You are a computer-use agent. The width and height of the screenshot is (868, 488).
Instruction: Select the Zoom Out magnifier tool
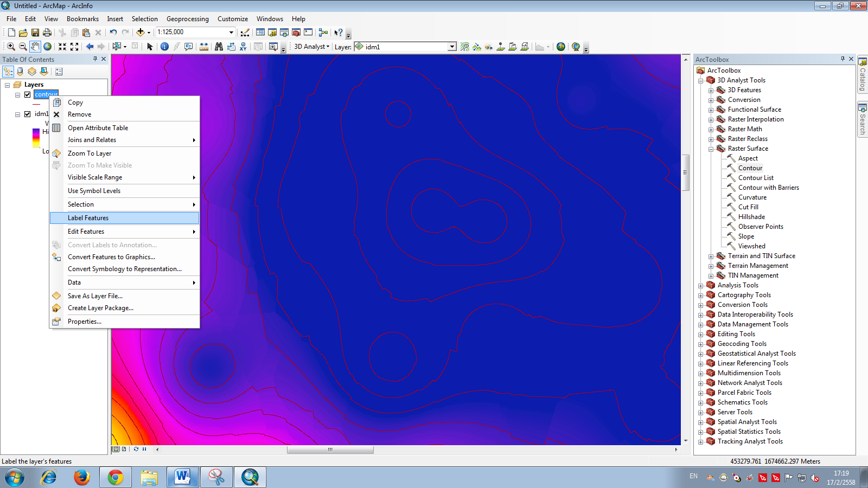pos(23,47)
